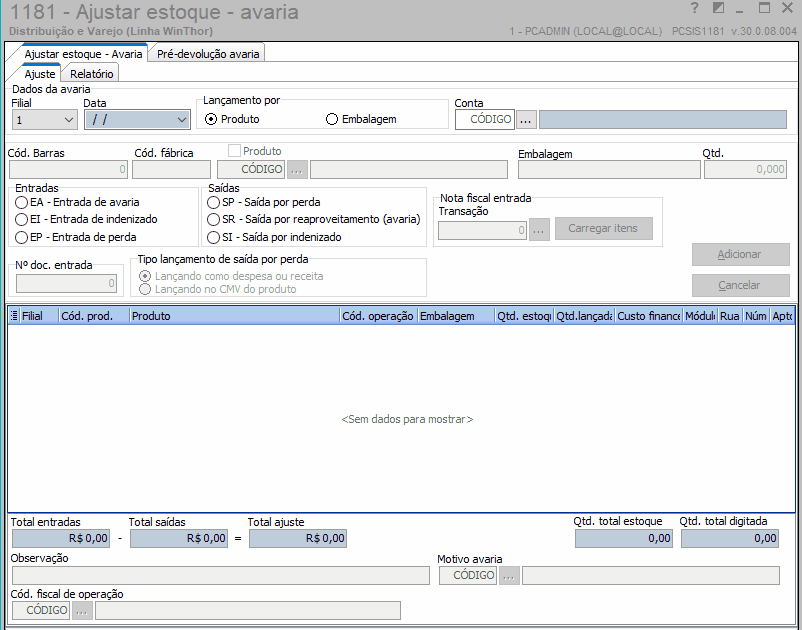Image resolution: width=802 pixels, height=630 pixels.
Task: Click the Produto CÓDIGO input field
Action: (251, 170)
